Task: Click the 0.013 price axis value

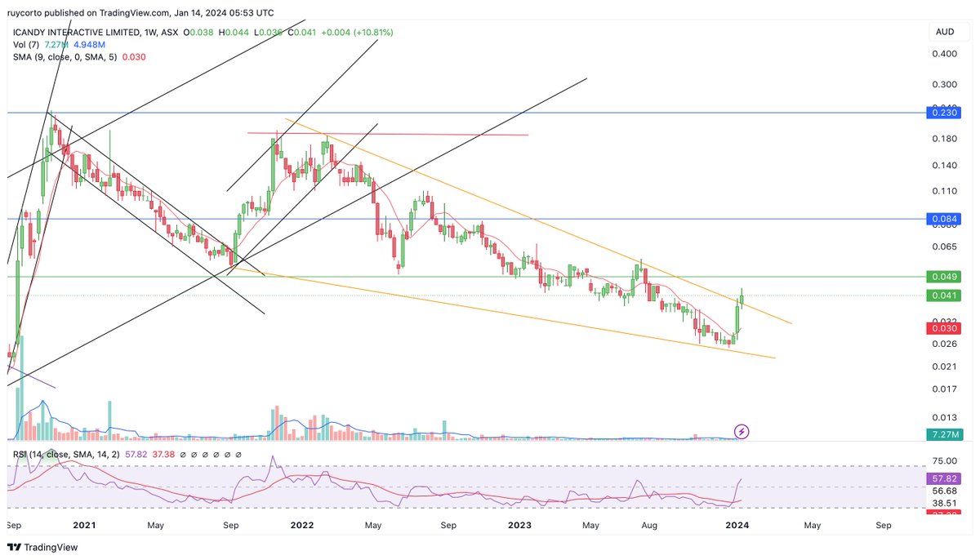Action: (x=943, y=418)
